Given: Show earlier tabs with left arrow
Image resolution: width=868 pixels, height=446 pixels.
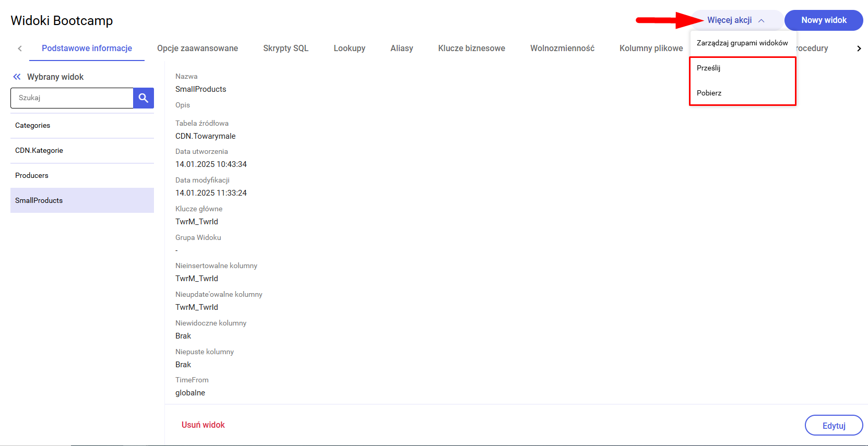Looking at the screenshot, I should (x=20, y=49).
